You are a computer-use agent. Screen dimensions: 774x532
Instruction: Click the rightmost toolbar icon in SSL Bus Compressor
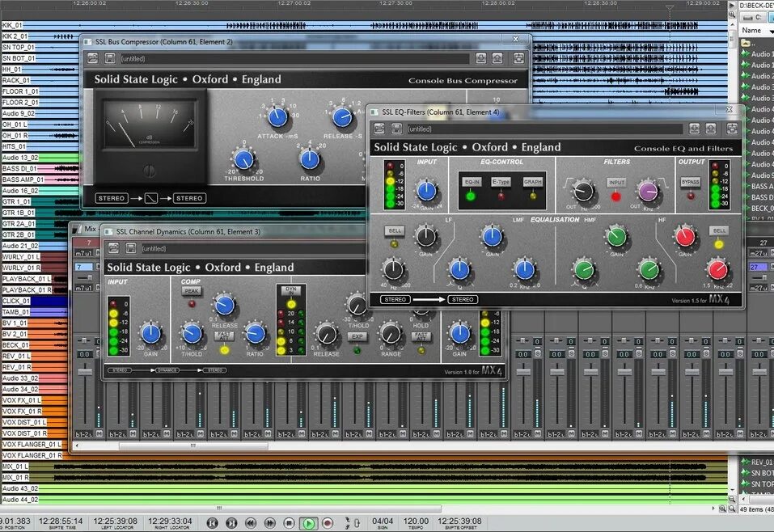tap(518, 58)
